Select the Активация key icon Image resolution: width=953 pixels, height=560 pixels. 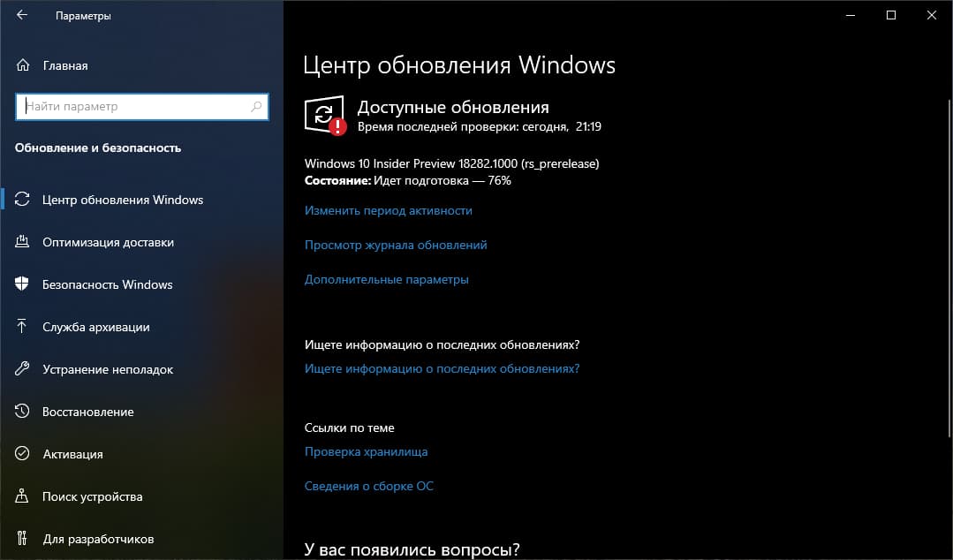pyautogui.click(x=23, y=454)
